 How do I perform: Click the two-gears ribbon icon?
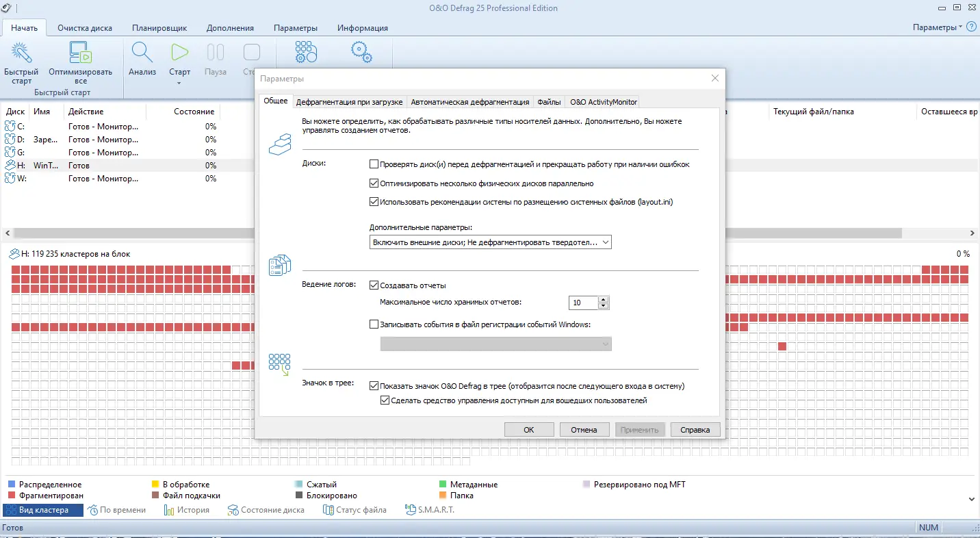(x=361, y=53)
